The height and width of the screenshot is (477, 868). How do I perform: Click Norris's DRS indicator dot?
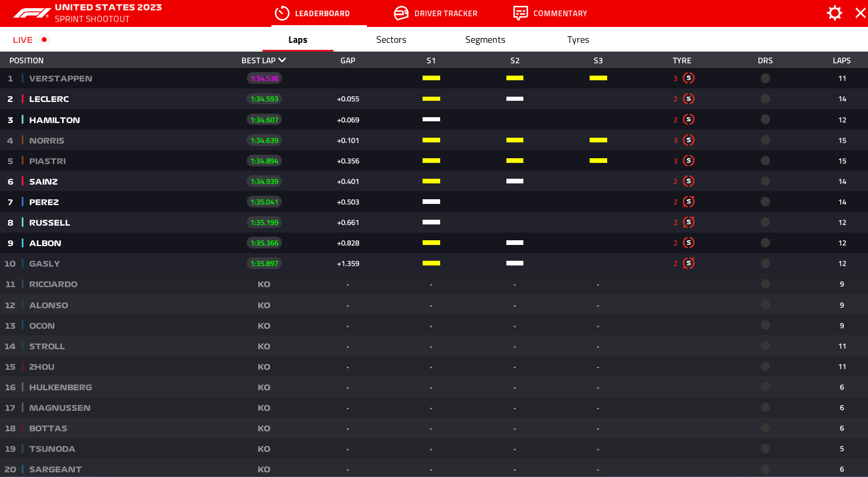click(x=765, y=140)
